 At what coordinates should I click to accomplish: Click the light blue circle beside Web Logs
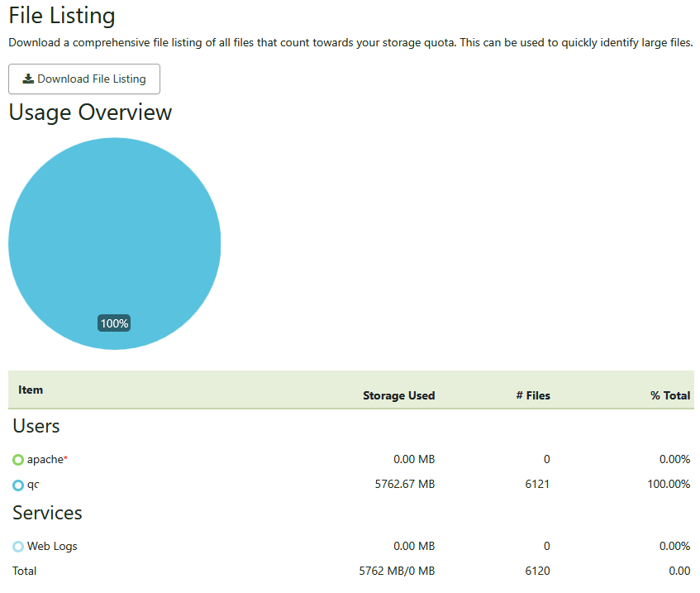[18, 547]
